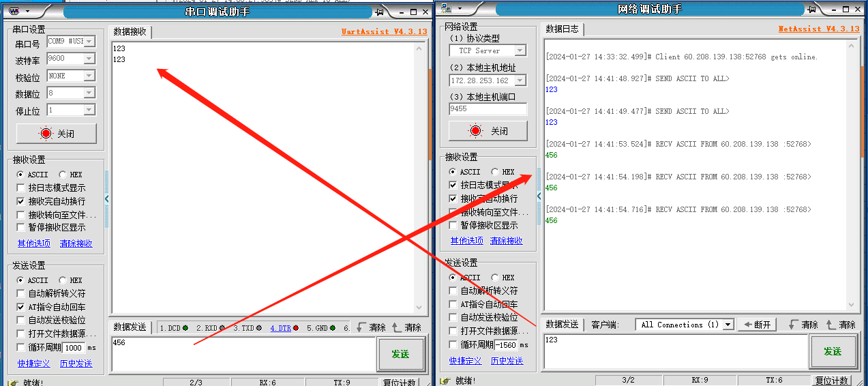
Task: Collapse the network assistant's left settings panel
Action: pos(539,196)
